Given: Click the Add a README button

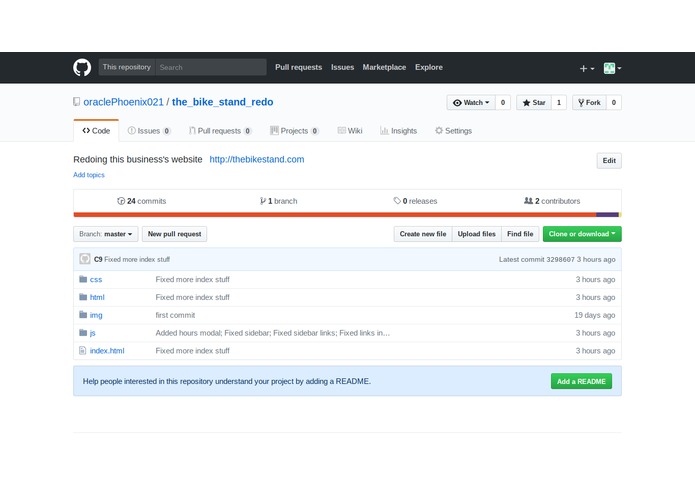Looking at the screenshot, I should tap(581, 381).
